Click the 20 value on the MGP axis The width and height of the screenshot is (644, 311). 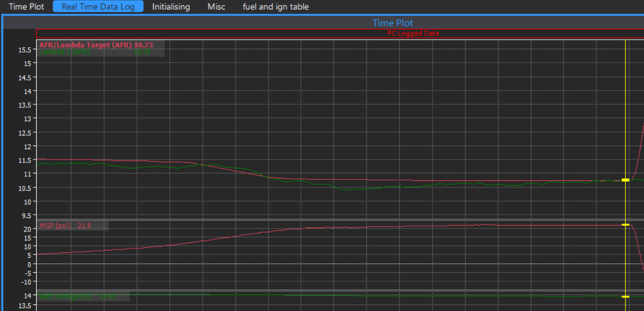click(28, 228)
